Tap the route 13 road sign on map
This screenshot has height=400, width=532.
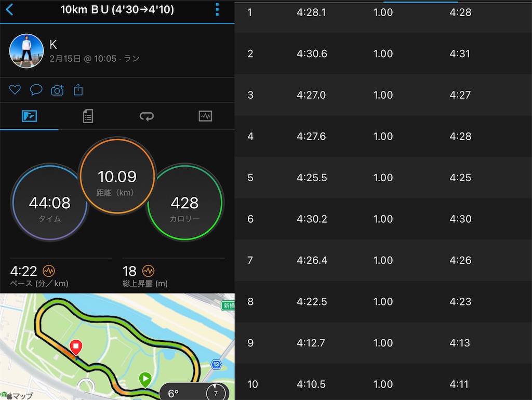point(216,364)
